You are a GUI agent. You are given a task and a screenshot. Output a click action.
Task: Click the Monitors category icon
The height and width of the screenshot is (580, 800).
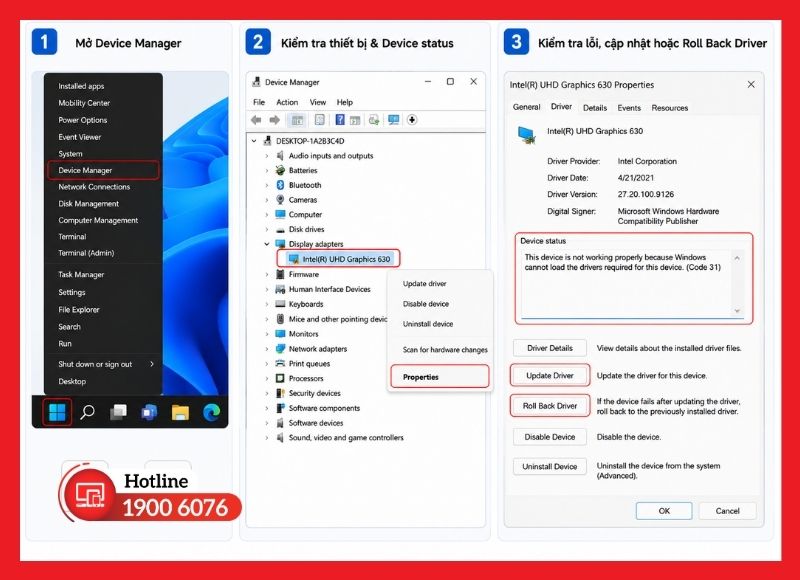[280, 334]
